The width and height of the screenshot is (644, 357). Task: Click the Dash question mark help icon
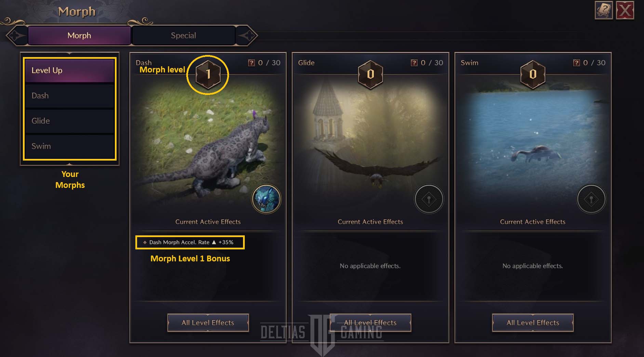pos(251,63)
